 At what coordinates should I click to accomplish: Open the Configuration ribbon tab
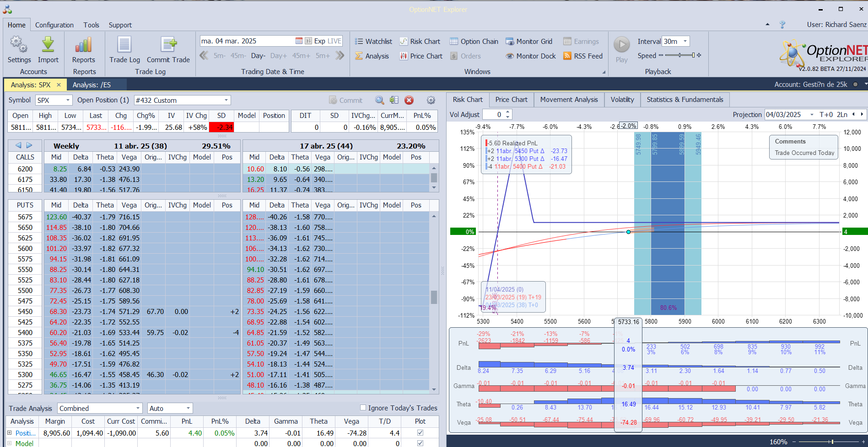click(x=54, y=25)
